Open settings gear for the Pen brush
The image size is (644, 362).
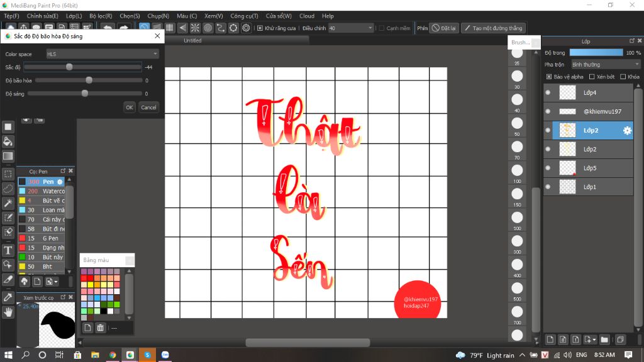tap(60, 182)
